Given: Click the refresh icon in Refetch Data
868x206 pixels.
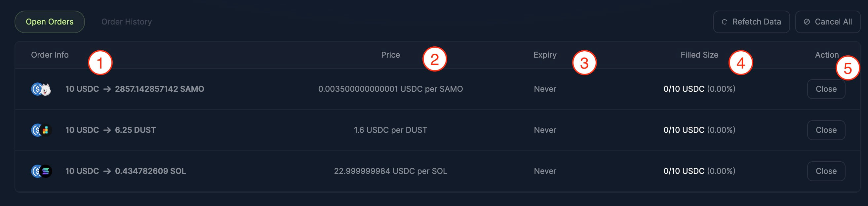Looking at the screenshot, I should 724,22.
